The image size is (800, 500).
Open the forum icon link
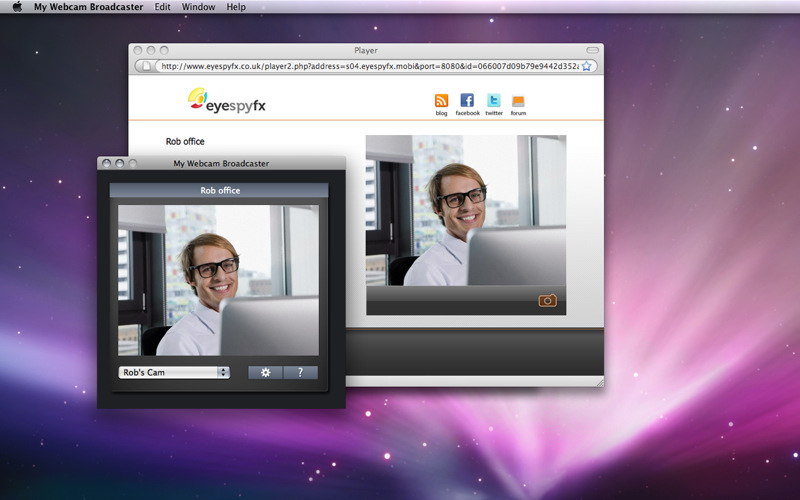[x=518, y=101]
